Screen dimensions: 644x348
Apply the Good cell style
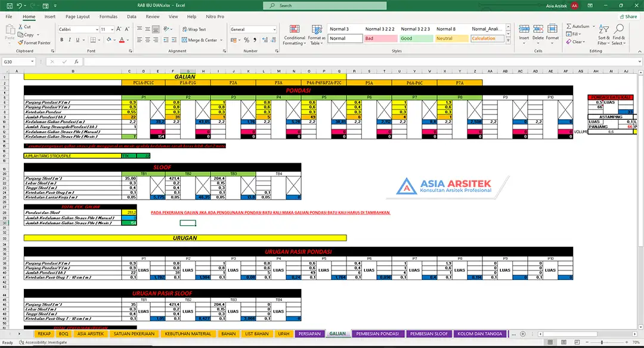[x=415, y=39]
